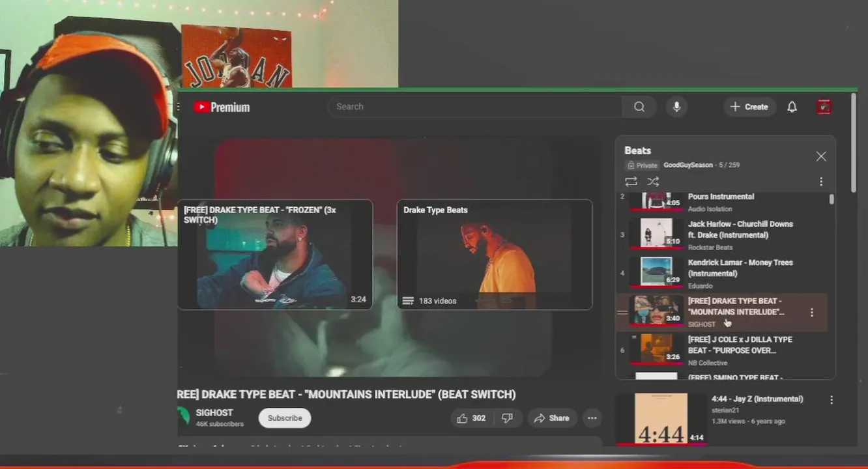Click the magnifying glass search button

(x=639, y=107)
